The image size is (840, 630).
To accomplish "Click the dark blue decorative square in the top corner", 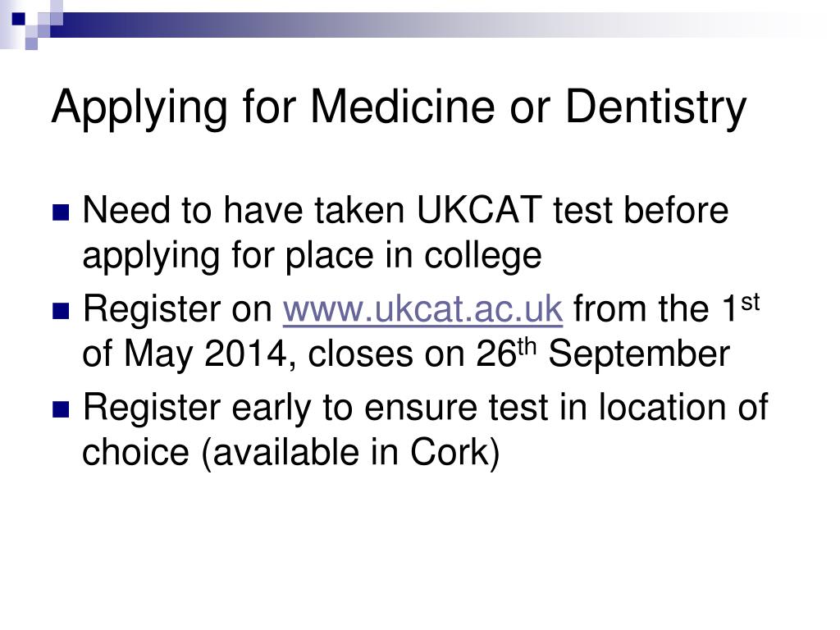I will point(19,19).
